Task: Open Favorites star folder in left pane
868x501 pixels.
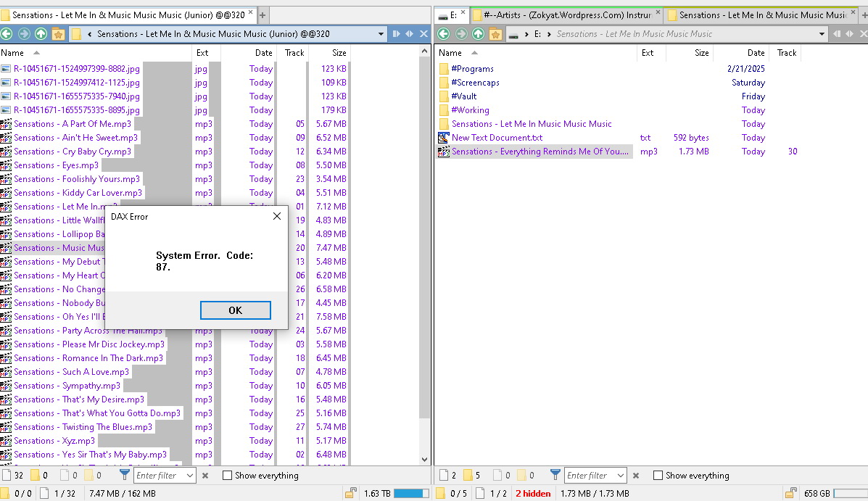Action: [58, 34]
